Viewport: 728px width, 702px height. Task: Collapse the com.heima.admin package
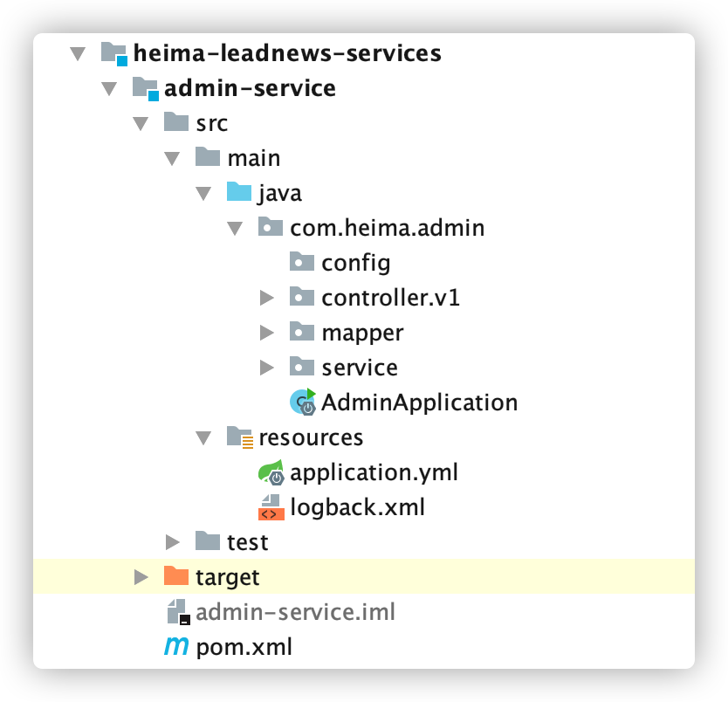point(235,228)
